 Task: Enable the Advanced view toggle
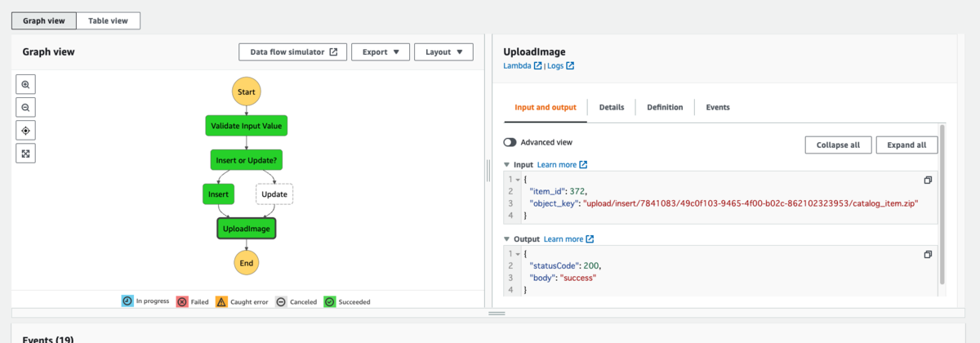coord(510,142)
